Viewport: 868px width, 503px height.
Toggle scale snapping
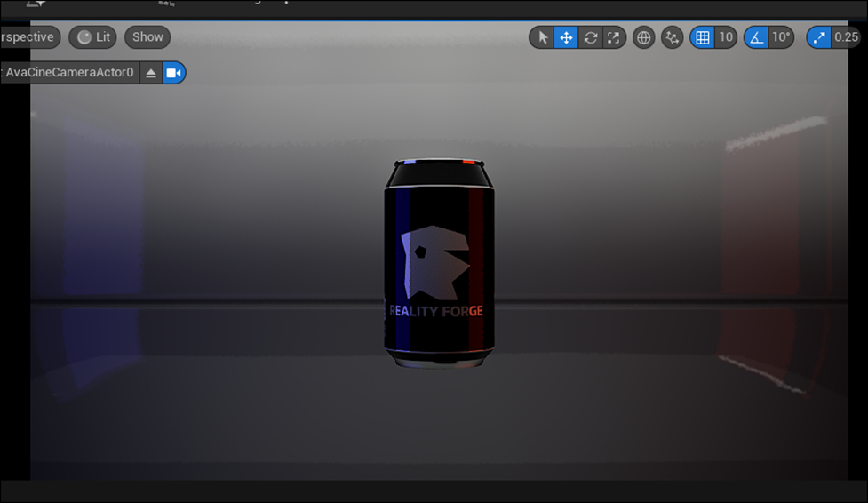point(819,37)
